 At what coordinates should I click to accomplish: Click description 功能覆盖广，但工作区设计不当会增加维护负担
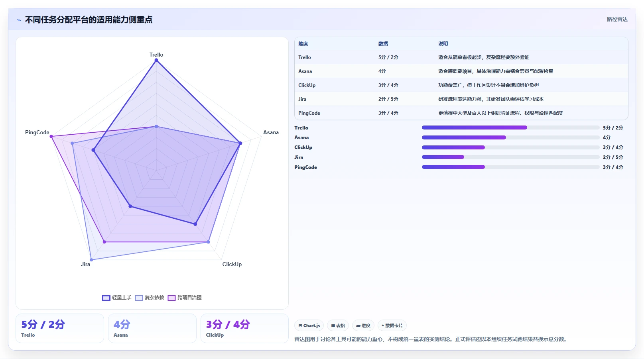pos(488,85)
